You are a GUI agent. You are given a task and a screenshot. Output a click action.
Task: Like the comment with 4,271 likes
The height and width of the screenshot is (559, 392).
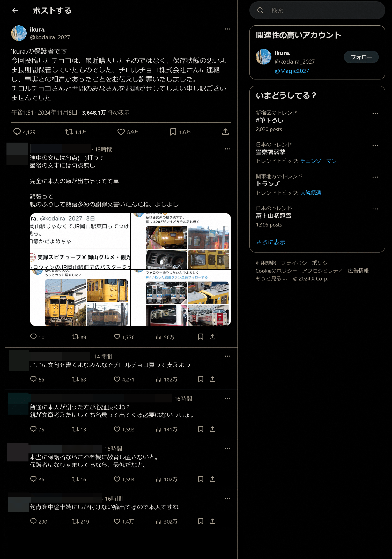point(117,379)
